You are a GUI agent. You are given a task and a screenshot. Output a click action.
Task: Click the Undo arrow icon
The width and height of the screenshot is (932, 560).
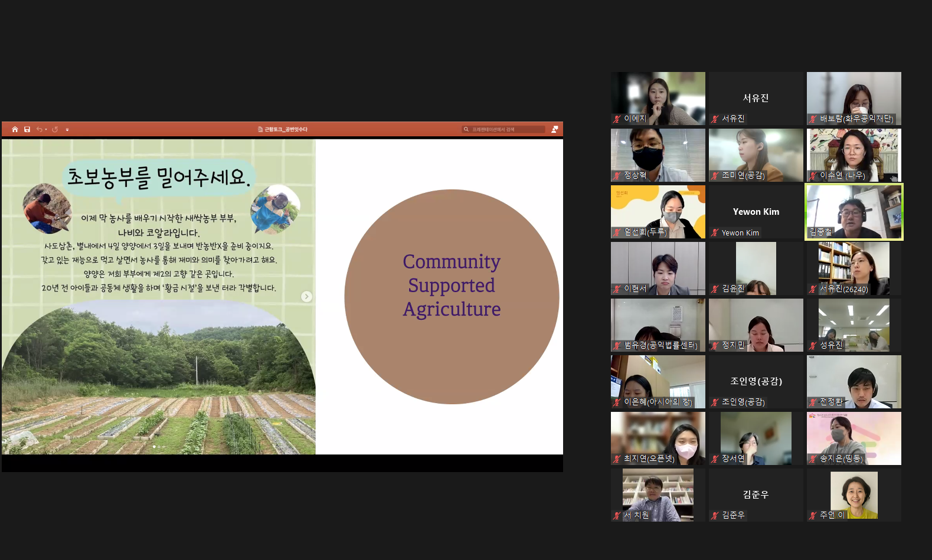click(x=39, y=129)
